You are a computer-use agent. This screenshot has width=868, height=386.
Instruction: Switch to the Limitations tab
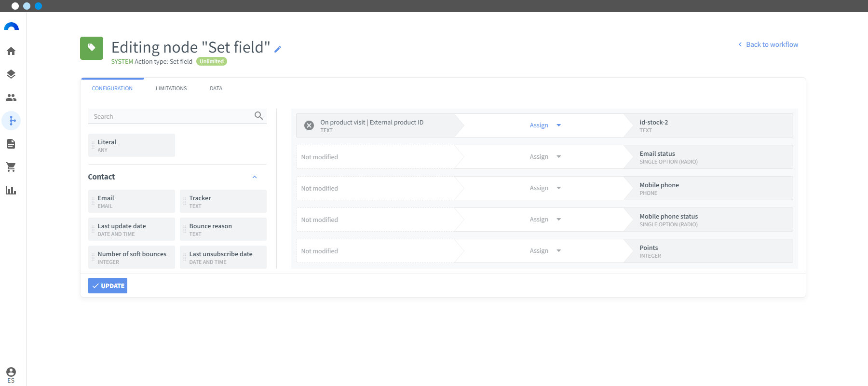(x=171, y=88)
